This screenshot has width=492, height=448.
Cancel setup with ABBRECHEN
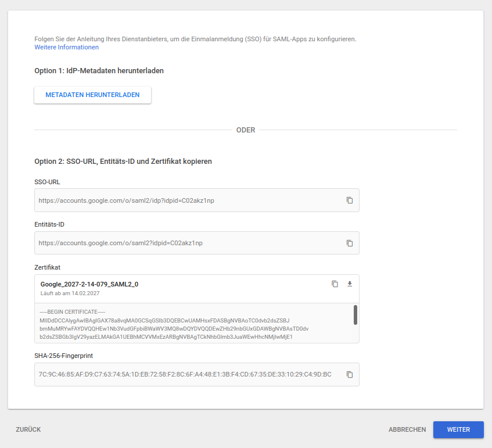407,430
